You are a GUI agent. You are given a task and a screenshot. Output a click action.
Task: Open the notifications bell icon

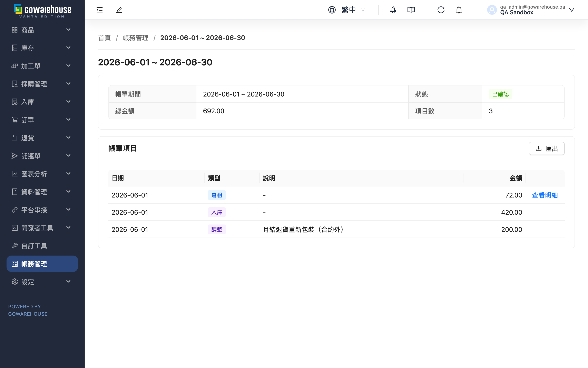459,10
